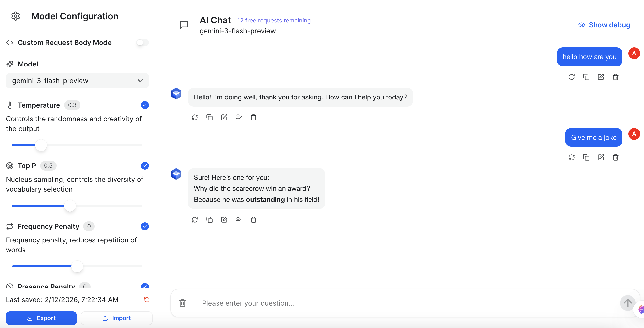The height and width of the screenshot is (328, 644).
Task: Disable the Top P parameter checkbox
Action: (145, 166)
